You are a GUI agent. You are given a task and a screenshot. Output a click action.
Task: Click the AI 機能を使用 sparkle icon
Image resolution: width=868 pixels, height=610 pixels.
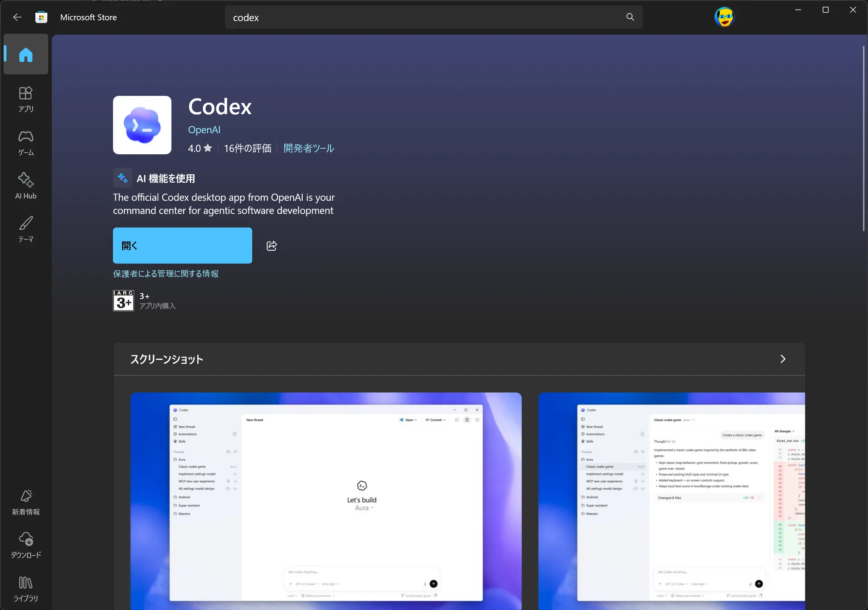click(x=123, y=178)
